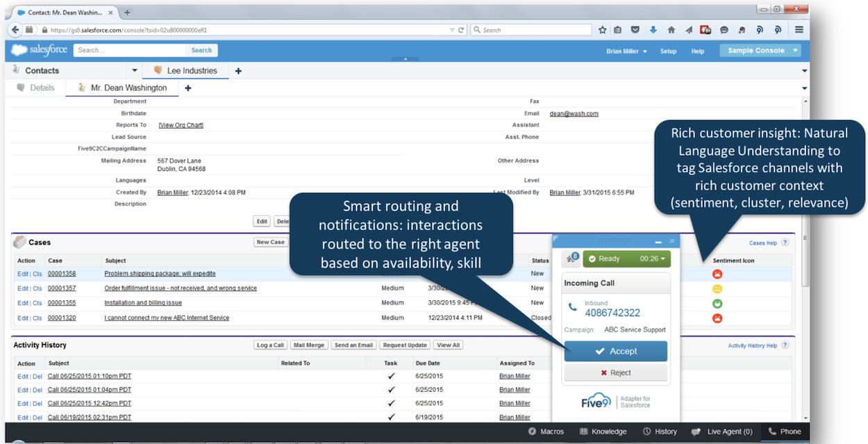Click the Pocket save icon
Screen dimensions: 868x444
click(x=635, y=30)
